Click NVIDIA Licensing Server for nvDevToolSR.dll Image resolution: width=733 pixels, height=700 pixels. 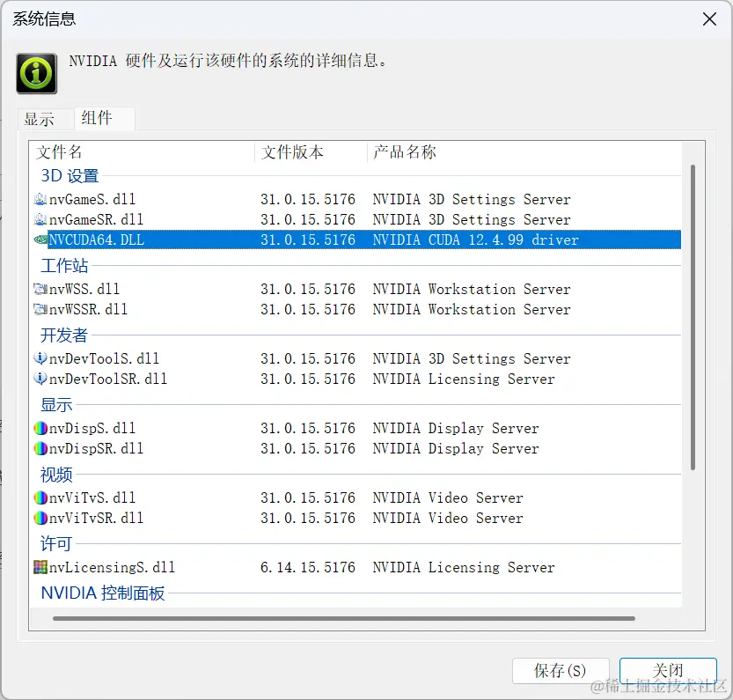pos(464,379)
